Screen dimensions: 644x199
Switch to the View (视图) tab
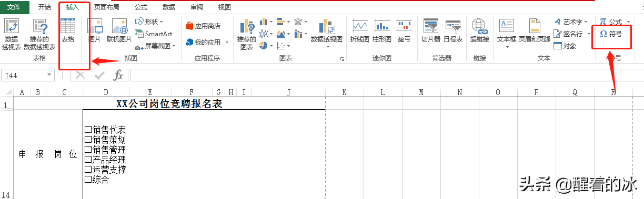pos(225,7)
